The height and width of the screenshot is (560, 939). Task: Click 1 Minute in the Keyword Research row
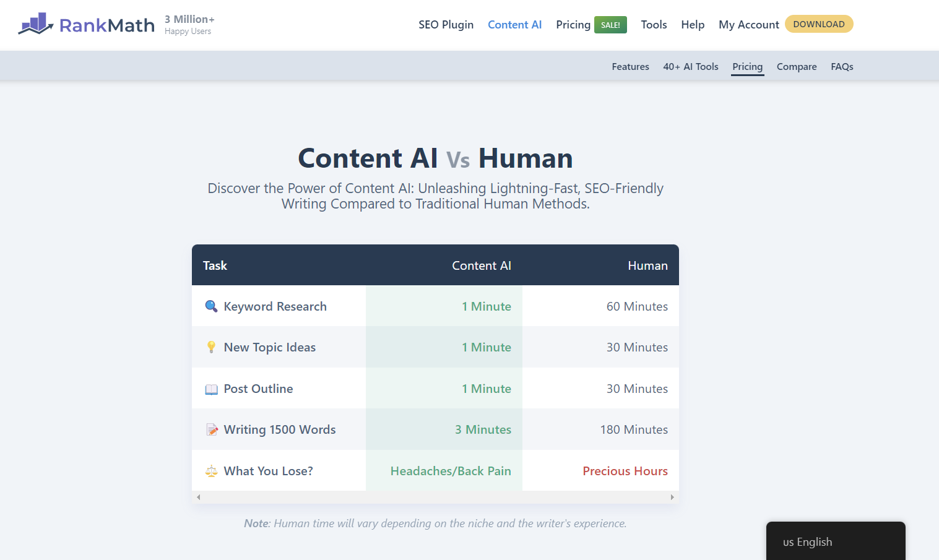(x=487, y=306)
